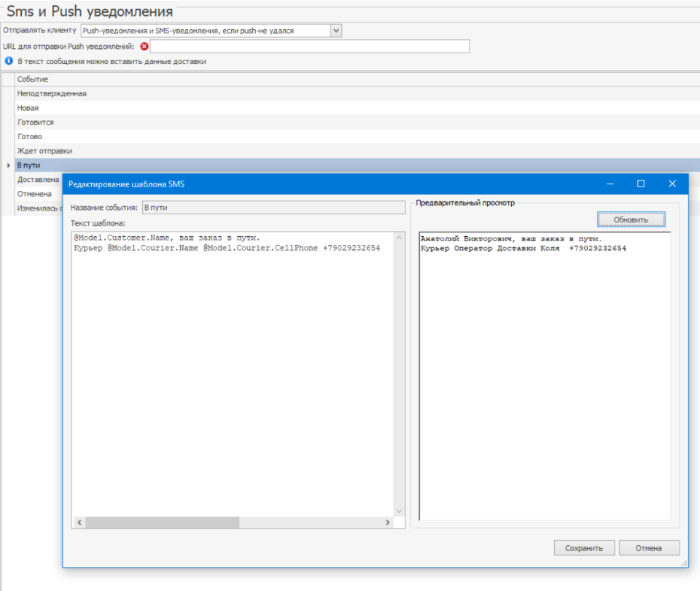Viewport: 700px width, 591px height.
Task: Maximize the SMS template editing dialog
Action: point(641,184)
